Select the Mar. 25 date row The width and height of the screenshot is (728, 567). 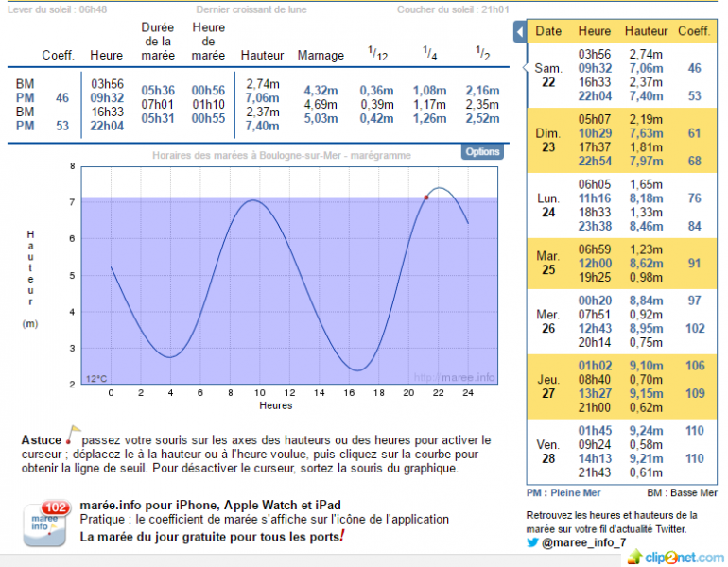click(x=622, y=264)
